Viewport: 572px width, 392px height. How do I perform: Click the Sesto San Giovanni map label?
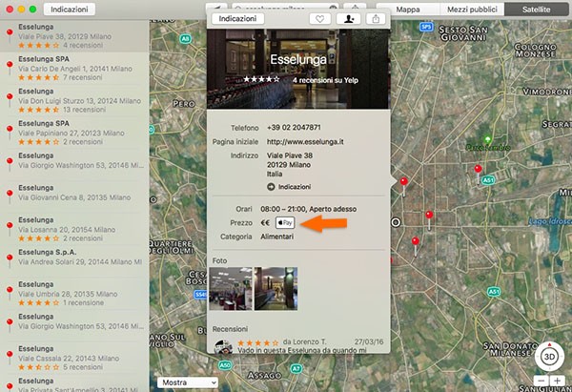pos(462,33)
